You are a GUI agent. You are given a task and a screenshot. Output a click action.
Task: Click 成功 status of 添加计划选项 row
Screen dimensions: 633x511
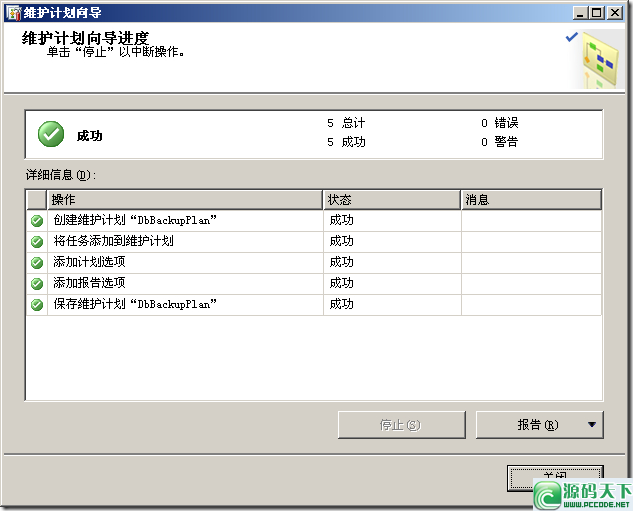(x=342, y=262)
